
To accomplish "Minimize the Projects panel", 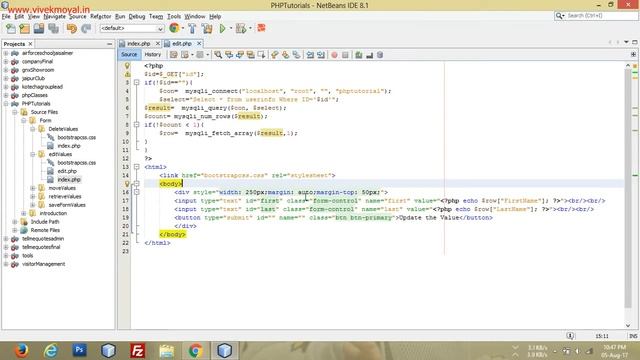I will pos(109,44).
